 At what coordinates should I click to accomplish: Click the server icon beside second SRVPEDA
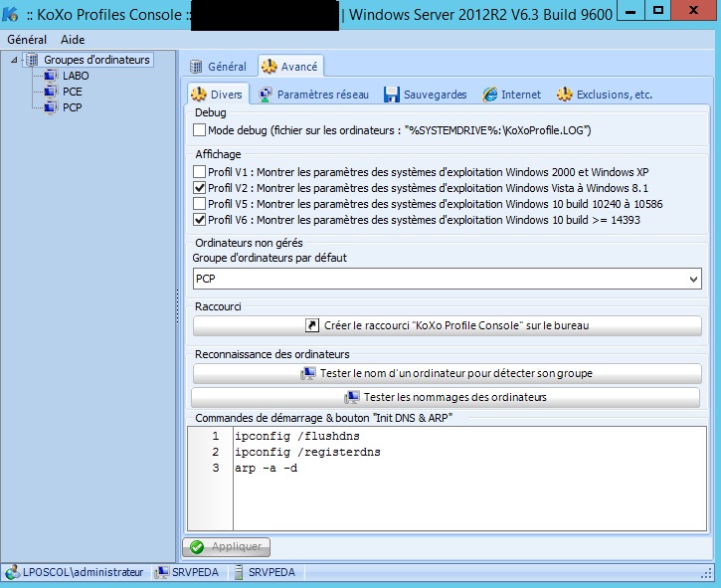pyautogui.click(x=239, y=572)
